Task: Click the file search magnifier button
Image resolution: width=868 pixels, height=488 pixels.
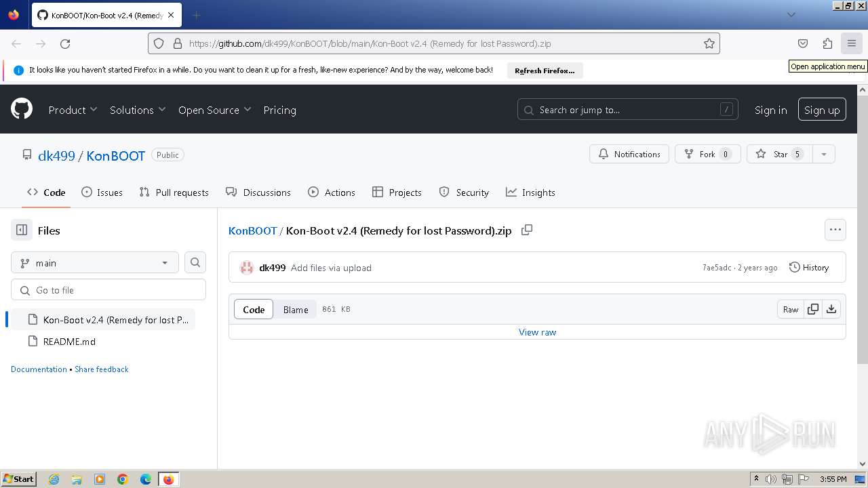Action: [x=195, y=262]
